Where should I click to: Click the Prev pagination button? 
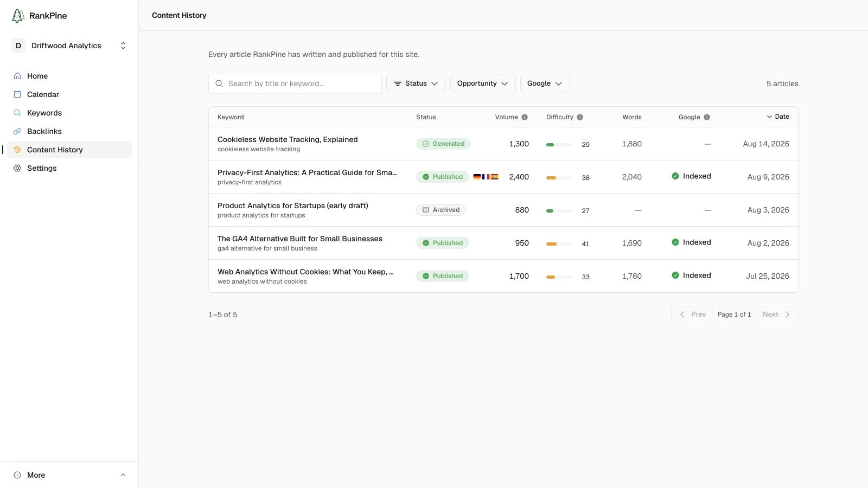click(692, 314)
